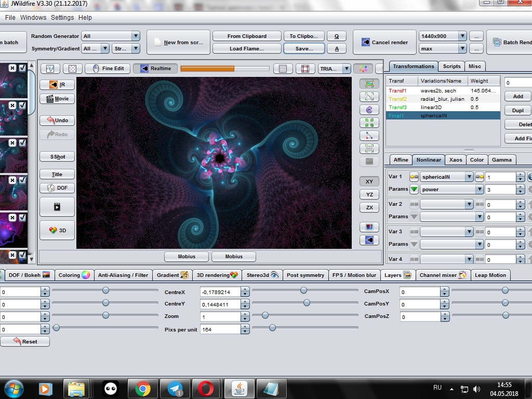The image size is (532, 399).
Task: Click the Load Flame... button
Action: (247, 48)
